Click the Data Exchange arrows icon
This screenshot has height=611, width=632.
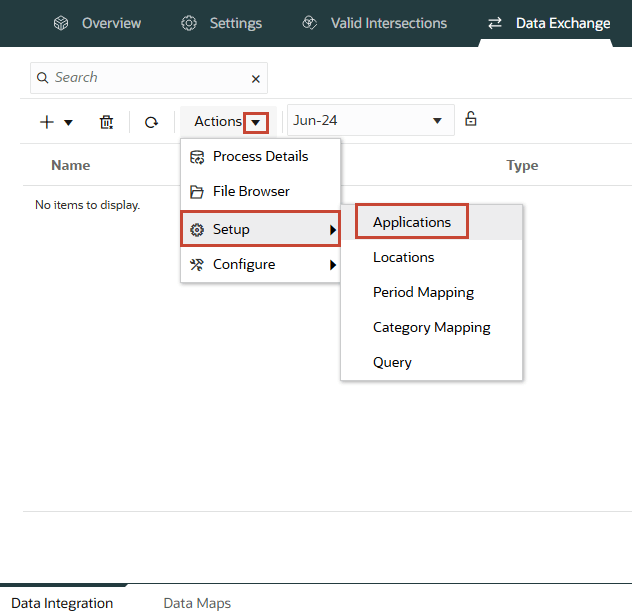[495, 23]
